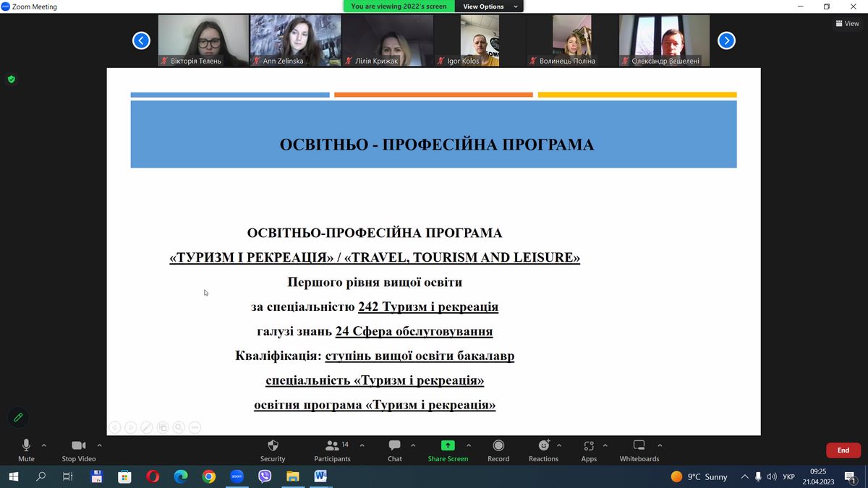Stop video with the camera toggle
Viewport: 868px width, 488px height.
[79, 450]
